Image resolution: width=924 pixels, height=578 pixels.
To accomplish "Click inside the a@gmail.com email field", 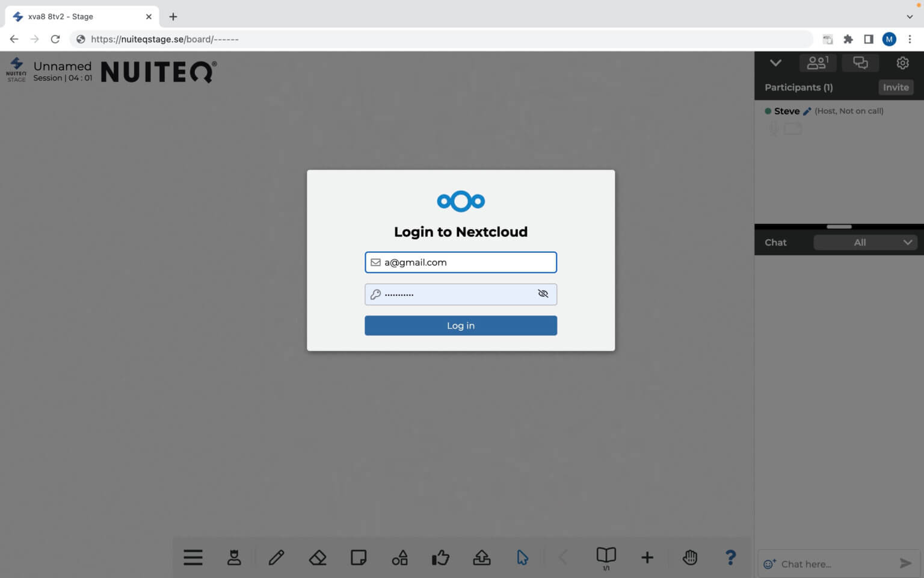I will 461,262.
